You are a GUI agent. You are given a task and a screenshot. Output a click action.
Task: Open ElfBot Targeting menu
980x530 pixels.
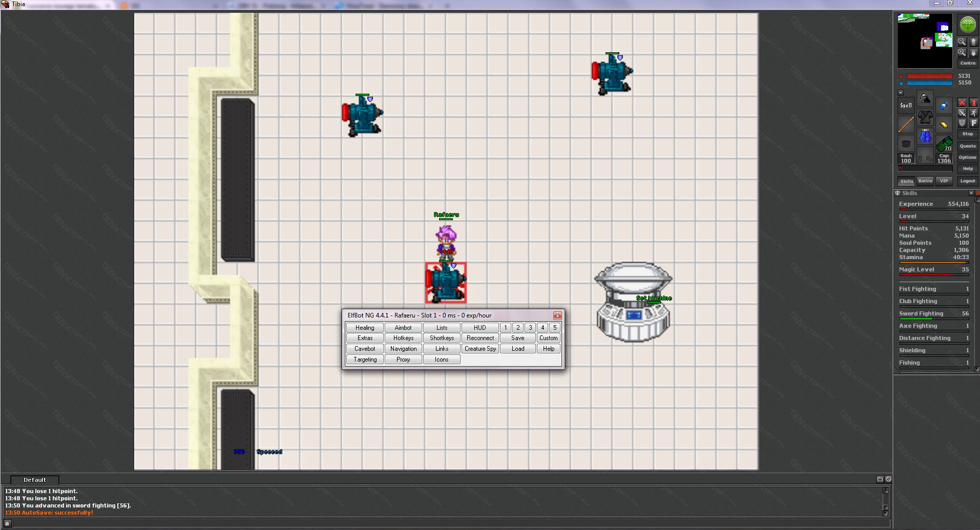[x=365, y=359]
